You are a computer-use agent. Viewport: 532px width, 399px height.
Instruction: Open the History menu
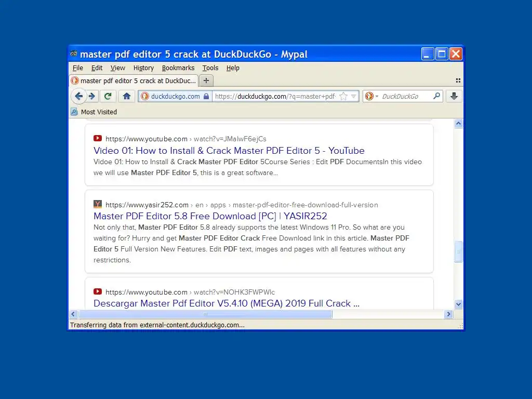pos(143,68)
